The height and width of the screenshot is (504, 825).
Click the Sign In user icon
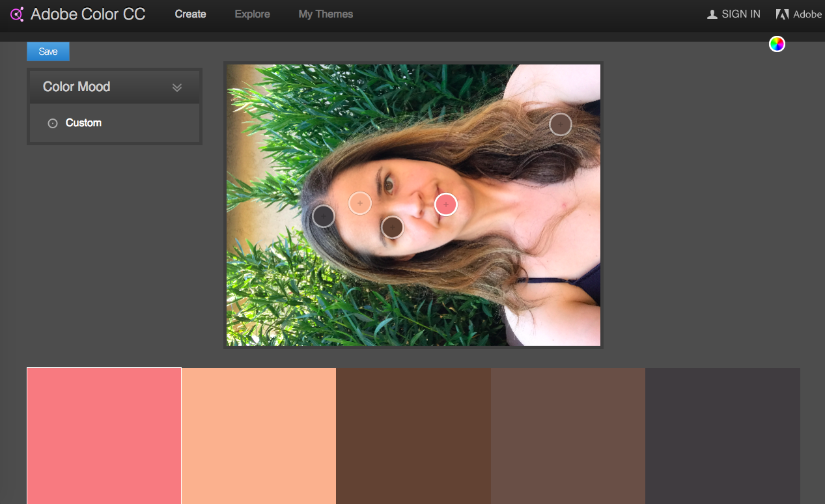coord(712,14)
